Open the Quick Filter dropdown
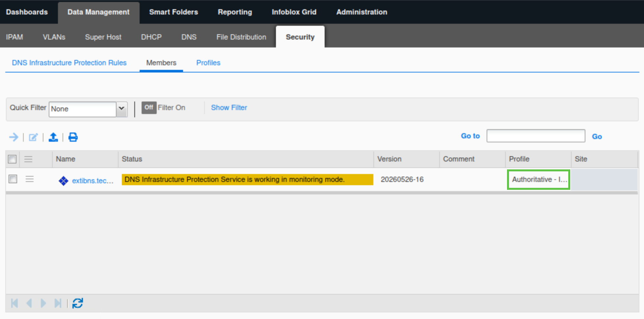This screenshot has height=319, width=644. [x=121, y=109]
